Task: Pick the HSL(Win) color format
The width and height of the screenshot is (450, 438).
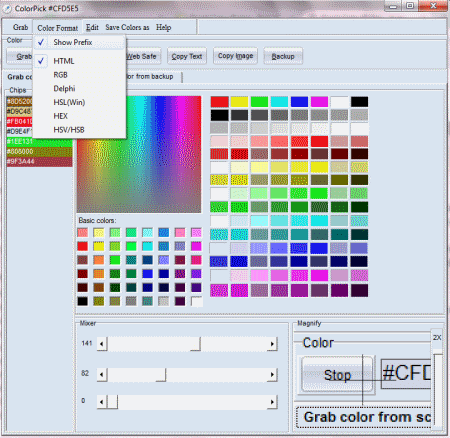Action: [x=79, y=102]
